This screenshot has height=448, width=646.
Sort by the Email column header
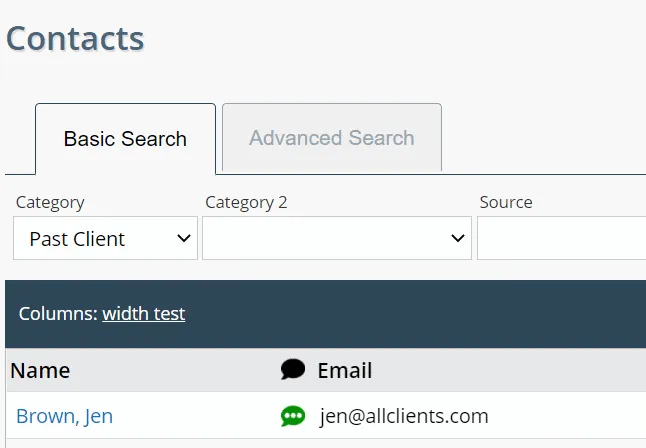pyautogui.click(x=345, y=370)
